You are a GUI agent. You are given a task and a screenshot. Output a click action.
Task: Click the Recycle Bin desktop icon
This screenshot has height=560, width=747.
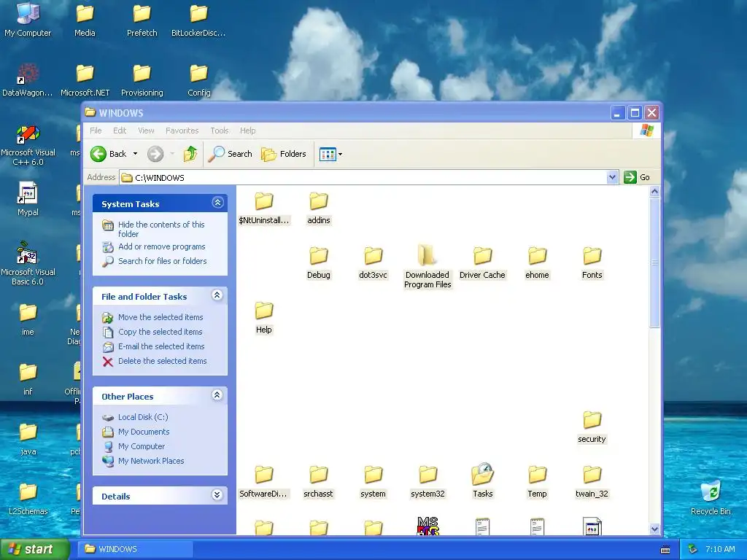click(x=711, y=497)
